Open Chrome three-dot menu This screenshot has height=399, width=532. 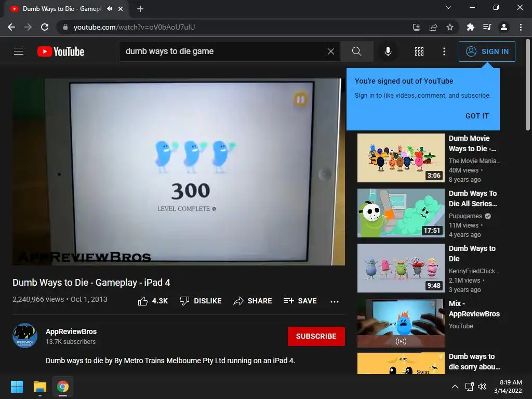tap(521, 27)
